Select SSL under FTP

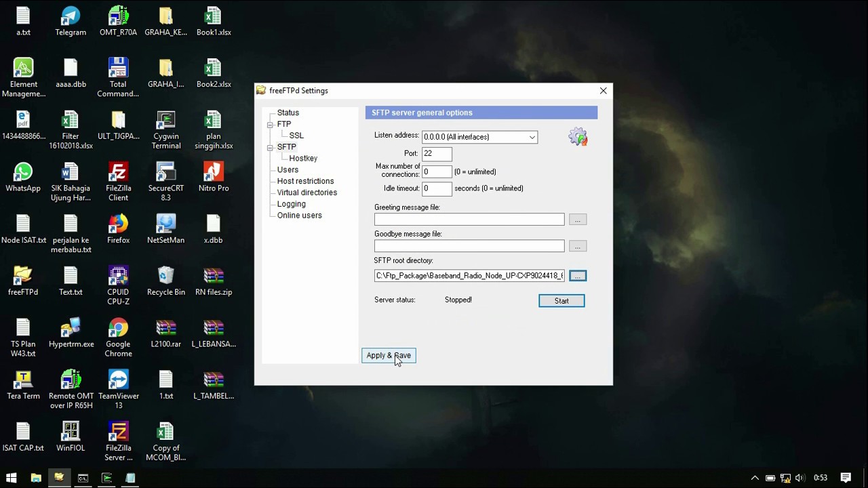point(296,136)
